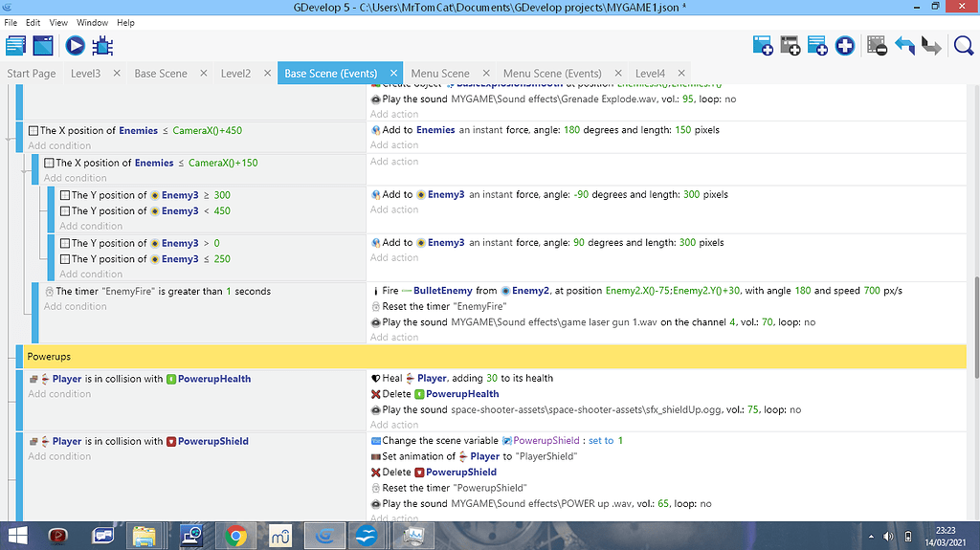This screenshot has height=550, width=980.
Task: Open the project manager panel icon
Action: point(15,45)
